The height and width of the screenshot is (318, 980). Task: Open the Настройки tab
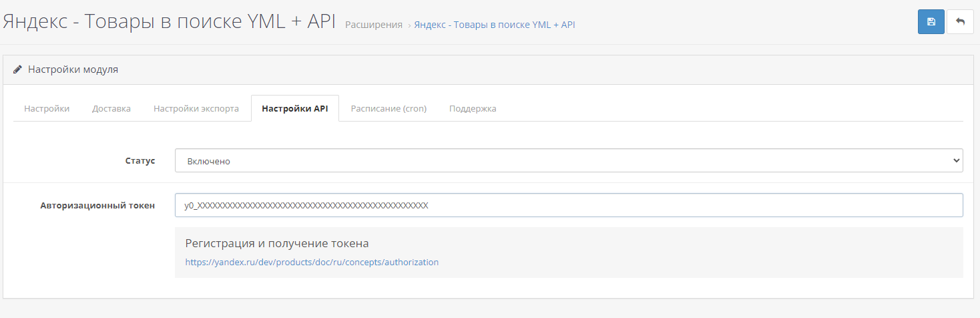pos(47,108)
